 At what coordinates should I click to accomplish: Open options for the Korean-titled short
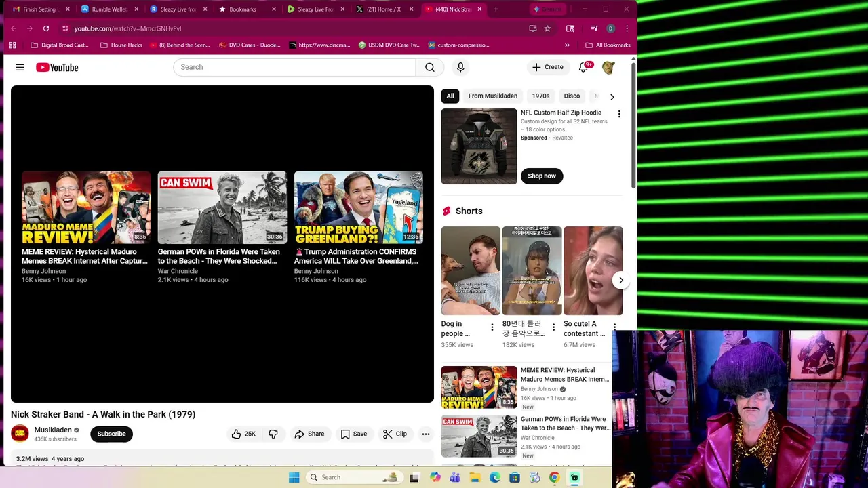553,327
